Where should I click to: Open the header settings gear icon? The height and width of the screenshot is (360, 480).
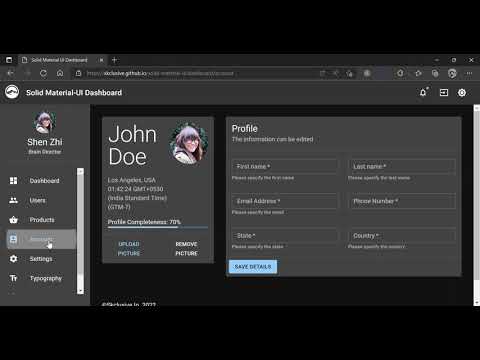click(x=462, y=92)
